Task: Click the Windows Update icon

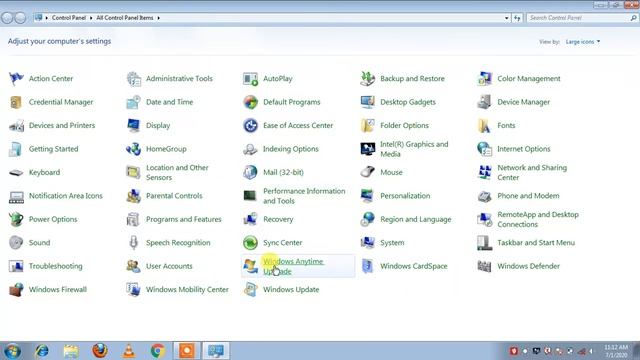Action: (x=250, y=289)
